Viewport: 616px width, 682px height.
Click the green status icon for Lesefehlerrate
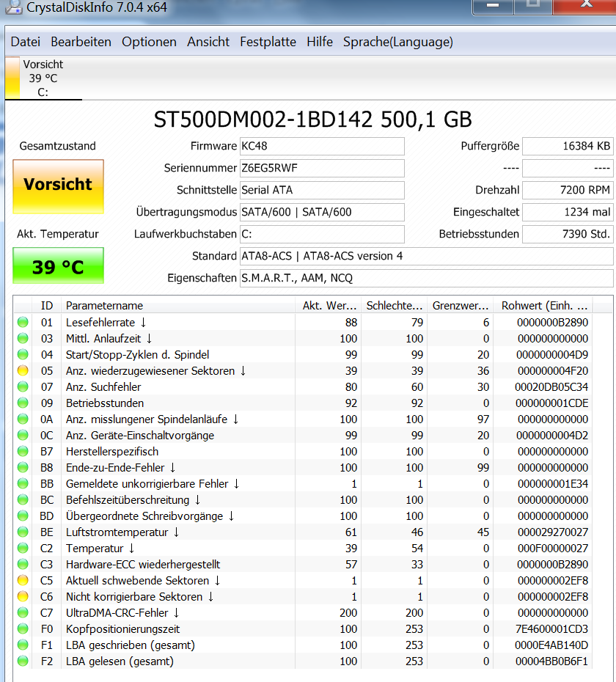pos(23,322)
